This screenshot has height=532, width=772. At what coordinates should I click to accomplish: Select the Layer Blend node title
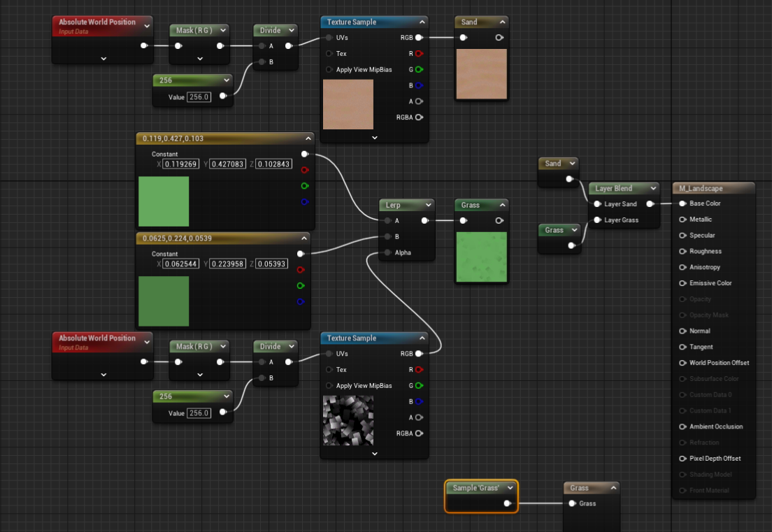click(613, 188)
